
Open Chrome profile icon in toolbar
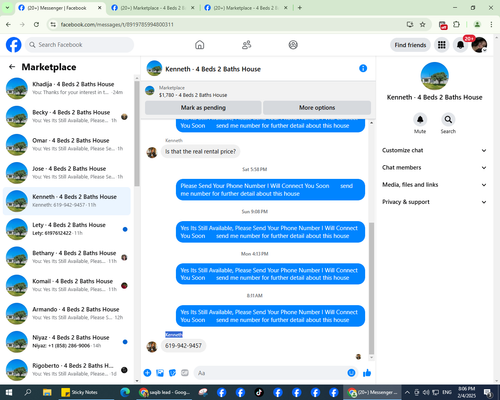point(477,24)
